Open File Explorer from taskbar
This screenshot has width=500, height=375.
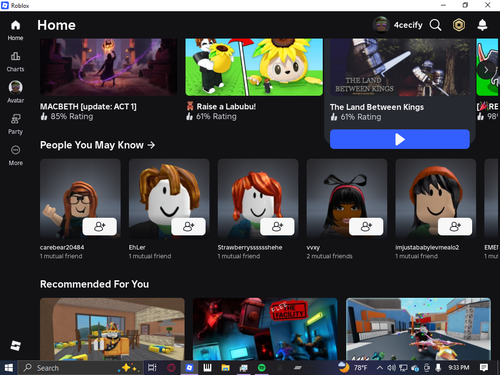point(225,368)
